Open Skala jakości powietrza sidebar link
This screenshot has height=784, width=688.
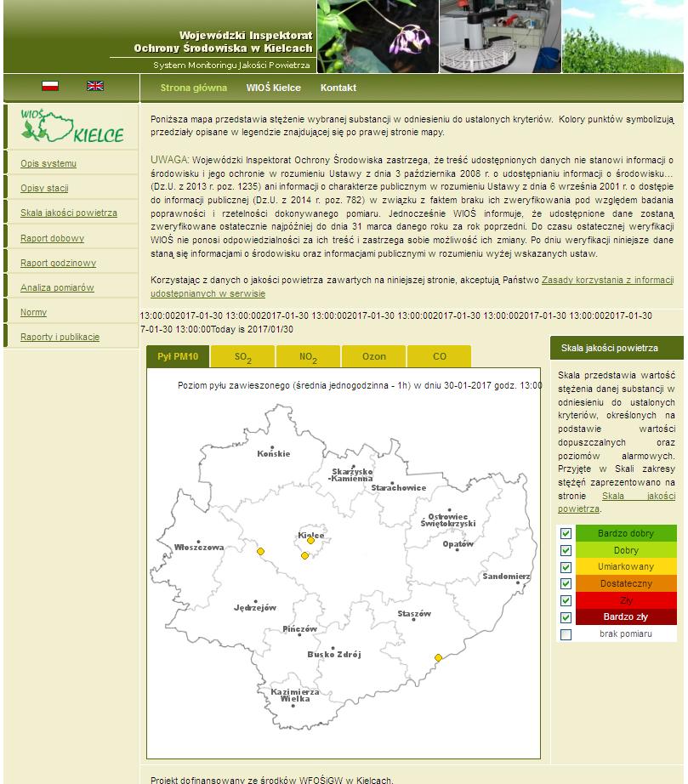point(69,213)
